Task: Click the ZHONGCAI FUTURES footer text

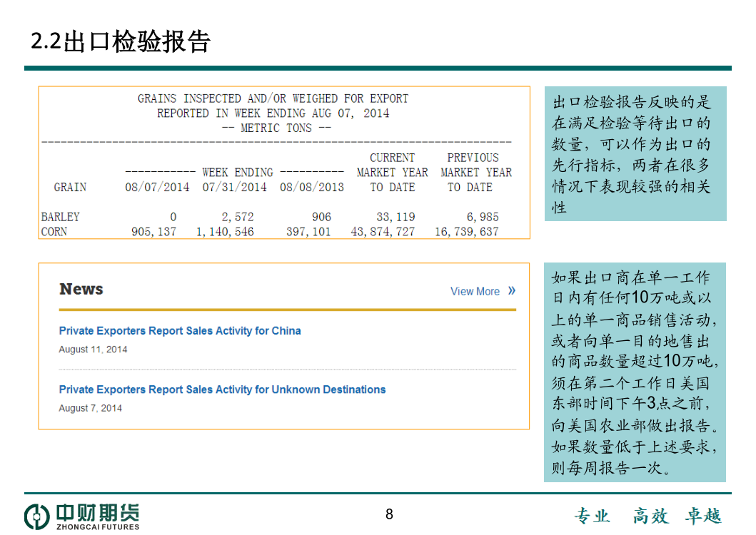Action: tap(98, 527)
